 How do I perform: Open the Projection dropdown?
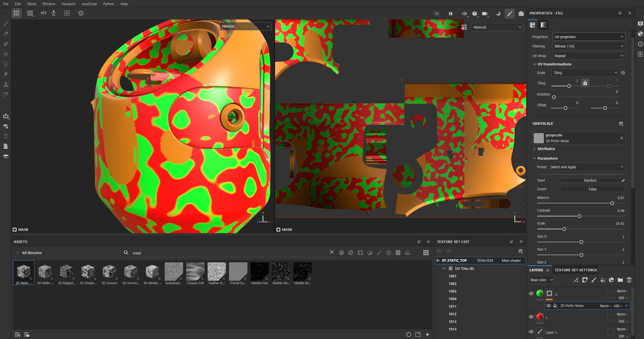pos(589,37)
